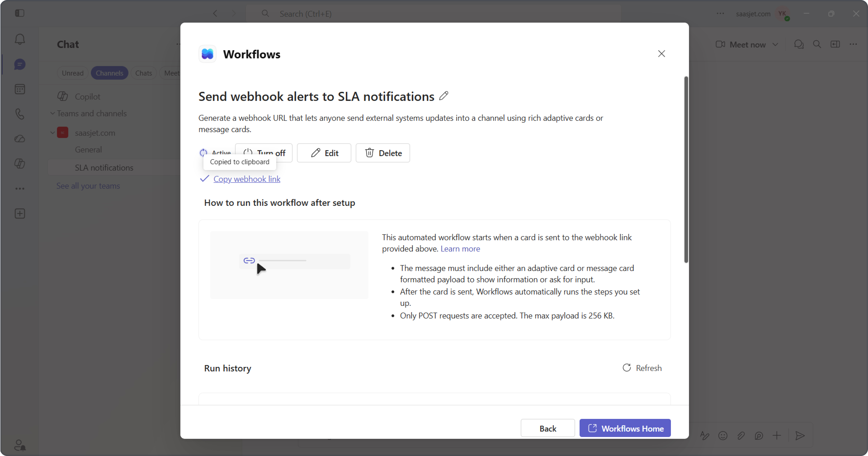
Task: Click the find-in-channel magnifier icon
Action: click(x=817, y=44)
